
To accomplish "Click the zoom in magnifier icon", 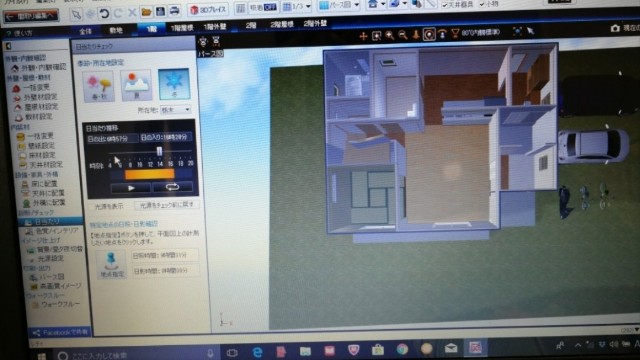I will pos(389,36).
